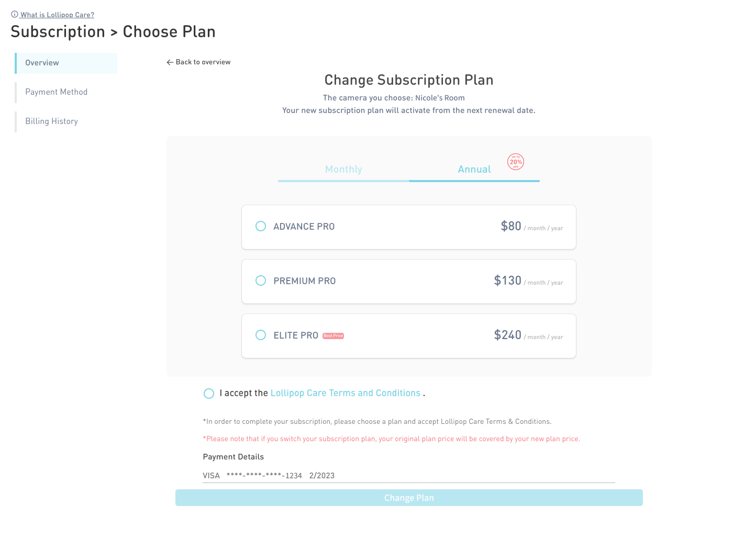
Task: Select the ADVANCE PRO radio button
Action: click(x=261, y=226)
